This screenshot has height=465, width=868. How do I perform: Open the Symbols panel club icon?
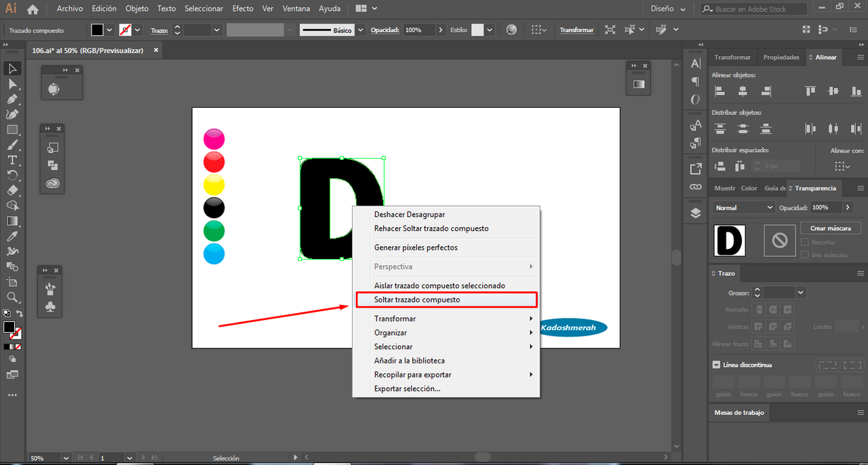[x=50, y=307]
